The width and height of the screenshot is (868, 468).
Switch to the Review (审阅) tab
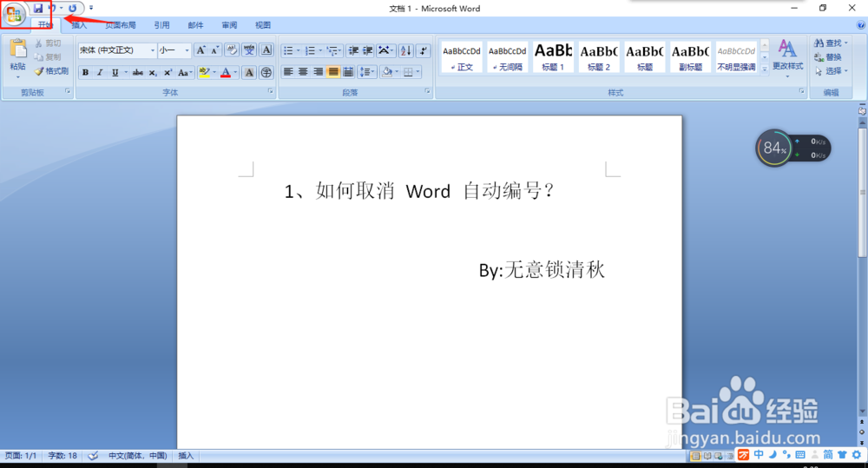pos(229,25)
